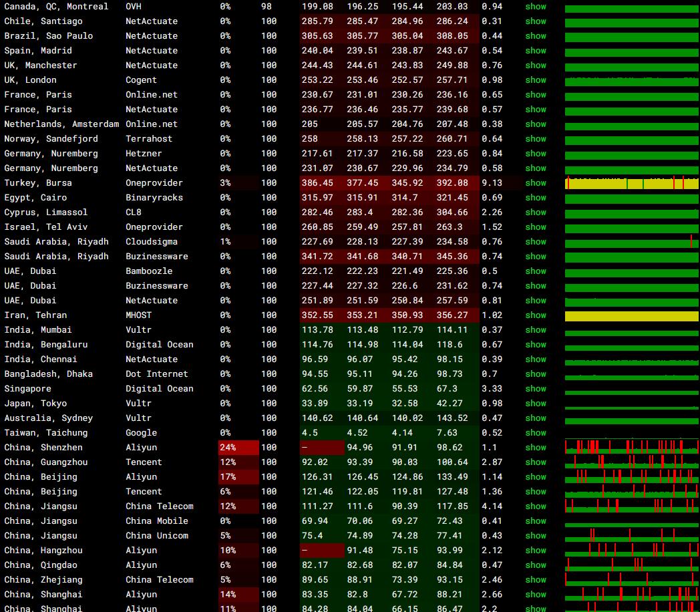Select the Germany, Nuremberg NetActuate row location
700x612 pixels.
point(51,168)
